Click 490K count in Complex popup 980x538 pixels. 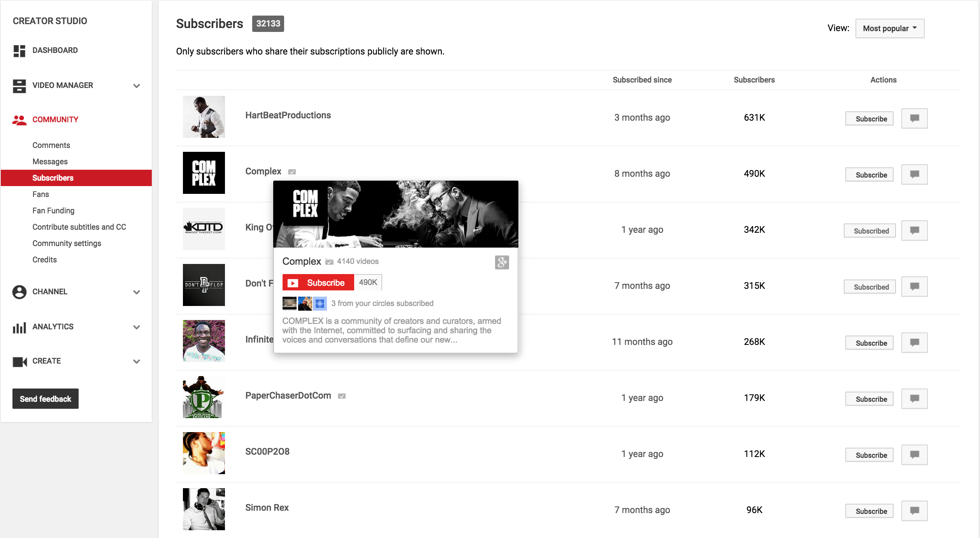click(368, 282)
